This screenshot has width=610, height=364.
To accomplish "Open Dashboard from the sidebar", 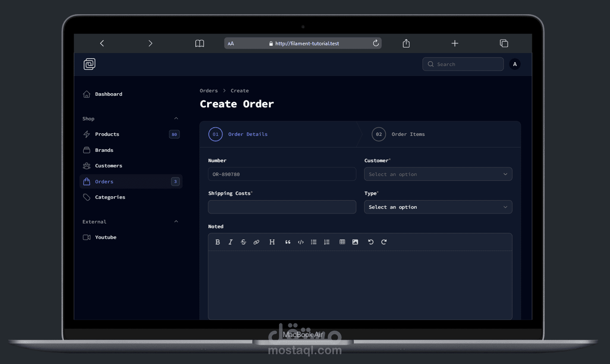I will (x=131, y=94).
